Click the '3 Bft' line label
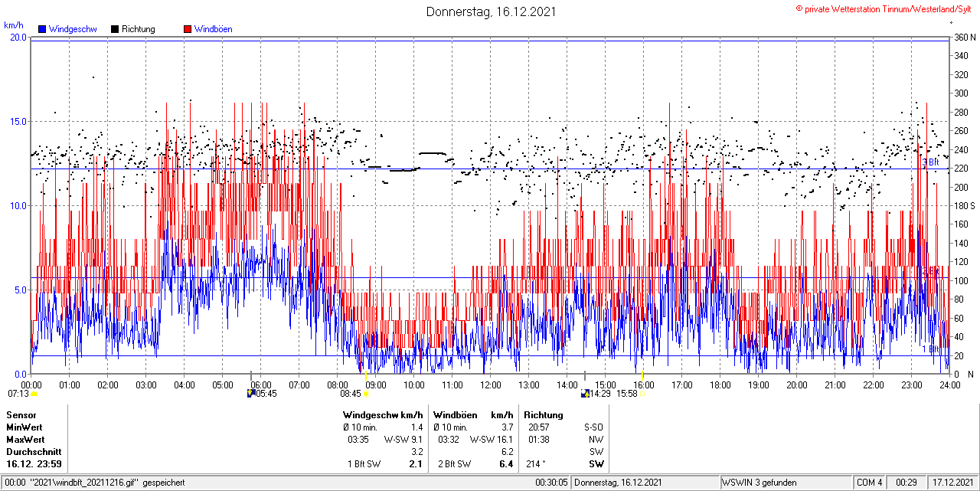 click(x=930, y=162)
